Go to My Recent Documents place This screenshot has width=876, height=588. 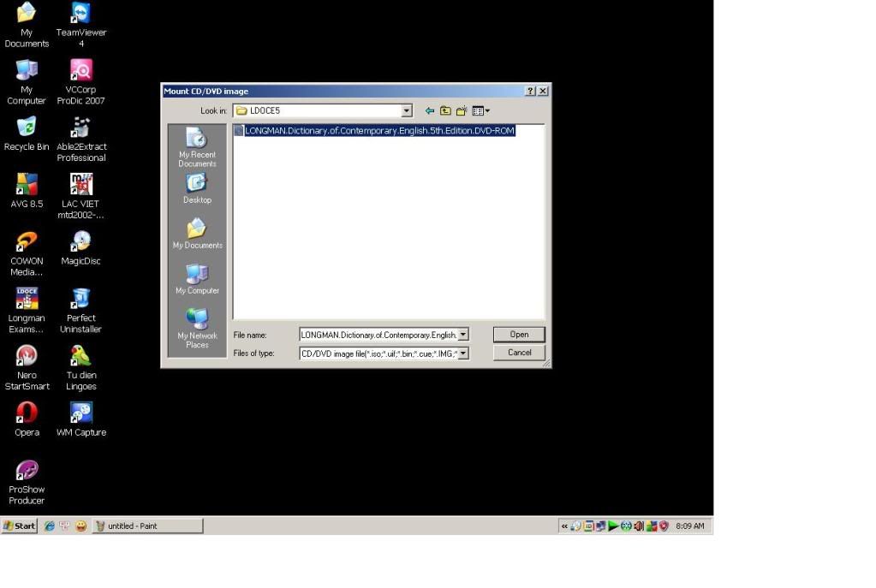[197, 147]
